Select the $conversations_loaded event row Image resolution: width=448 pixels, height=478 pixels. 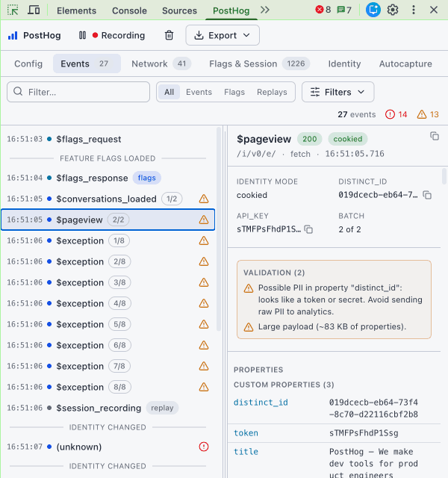click(108, 199)
